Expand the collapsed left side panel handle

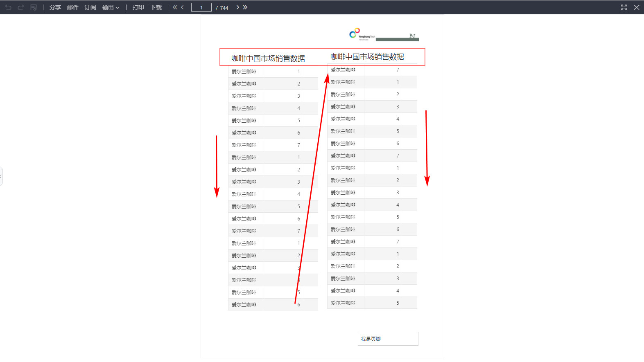[x=1, y=176]
